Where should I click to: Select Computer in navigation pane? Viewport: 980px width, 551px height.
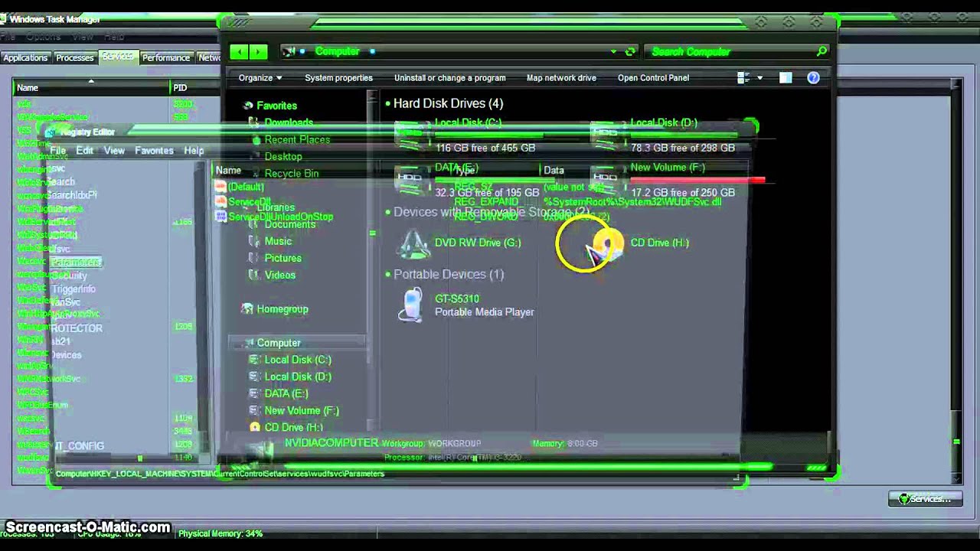tap(279, 343)
